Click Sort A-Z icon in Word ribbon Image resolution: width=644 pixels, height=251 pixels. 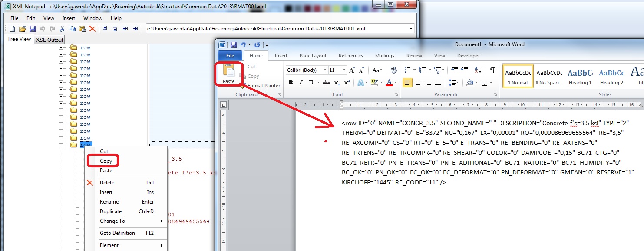pos(478,70)
